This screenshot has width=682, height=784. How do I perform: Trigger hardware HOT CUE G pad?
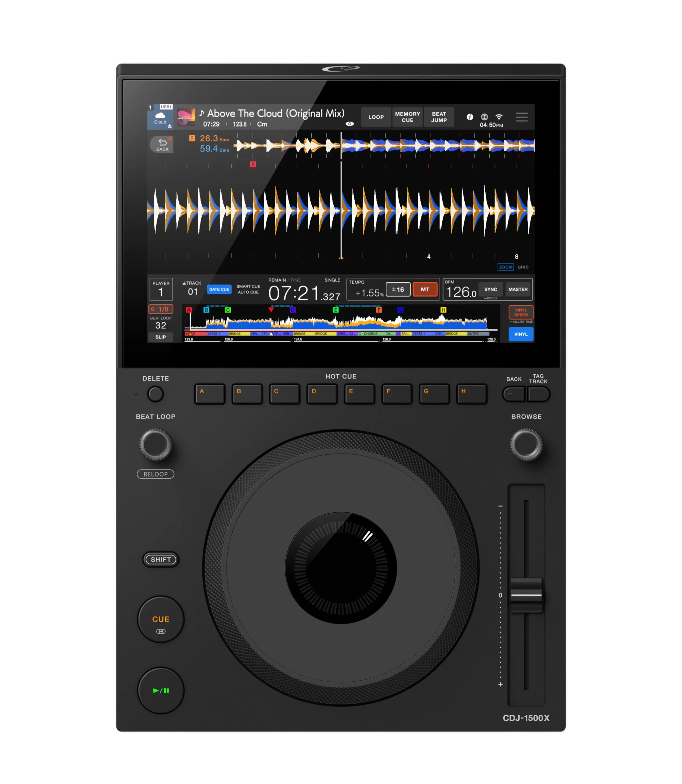click(x=434, y=394)
